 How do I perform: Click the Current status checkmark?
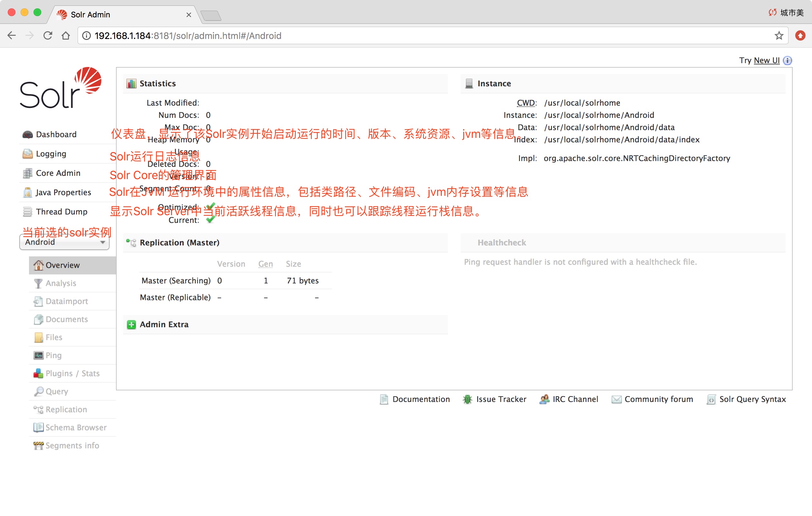(210, 220)
